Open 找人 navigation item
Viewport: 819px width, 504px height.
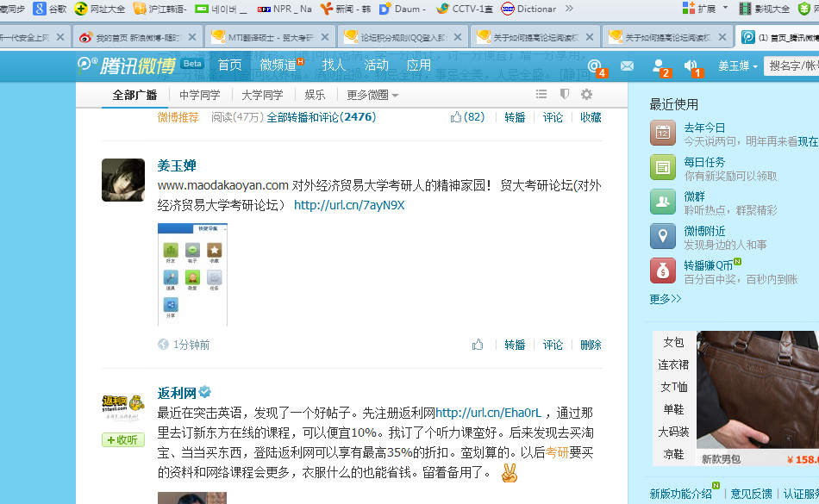click(334, 65)
